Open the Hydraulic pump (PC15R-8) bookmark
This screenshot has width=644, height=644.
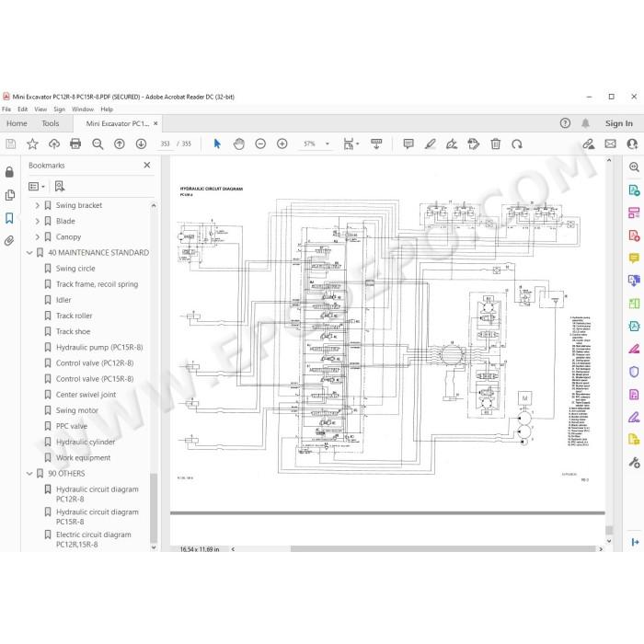point(99,348)
